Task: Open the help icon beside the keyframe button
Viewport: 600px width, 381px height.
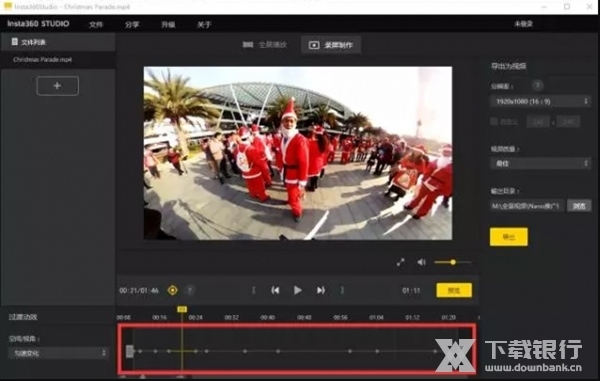Action: pos(190,290)
